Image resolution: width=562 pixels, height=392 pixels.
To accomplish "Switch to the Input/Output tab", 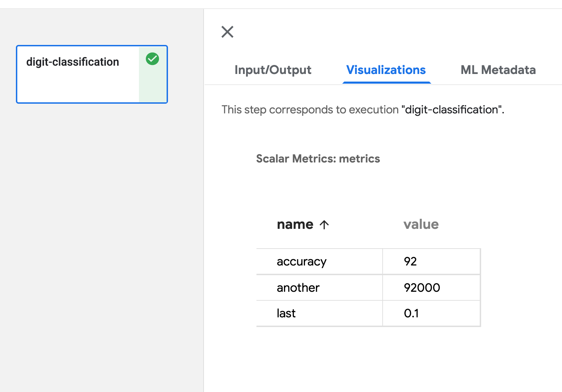I will pyautogui.click(x=273, y=70).
